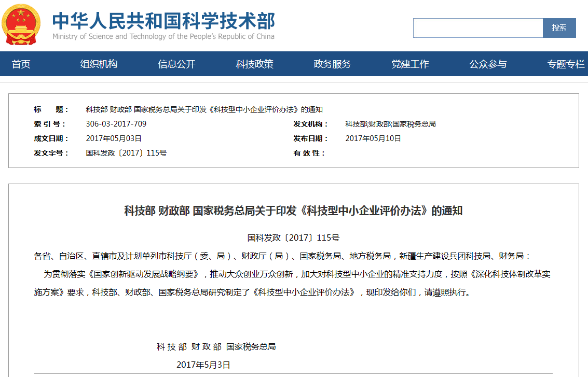588x377 pixels.
Task: Click the closing date 2017年5月3日
Action: click(x=203, y=365)
